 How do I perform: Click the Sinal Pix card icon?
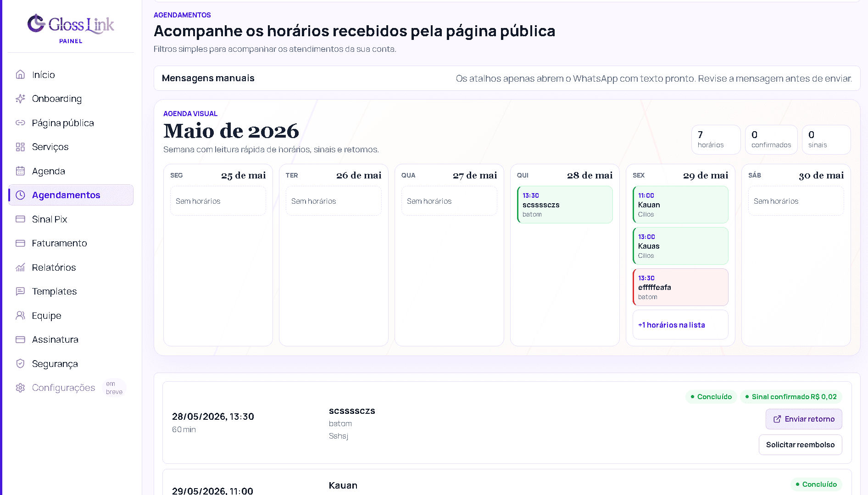coord(20,219)
